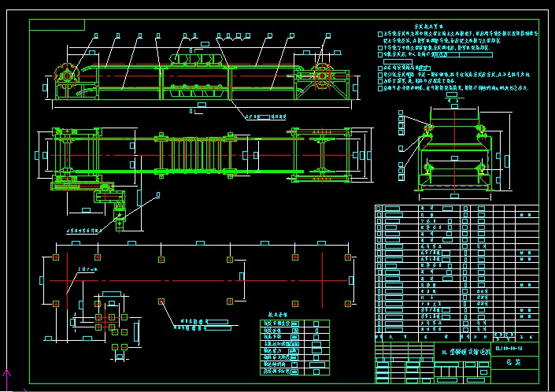
Task: Click the parts list table body
Action: (457, 268)
